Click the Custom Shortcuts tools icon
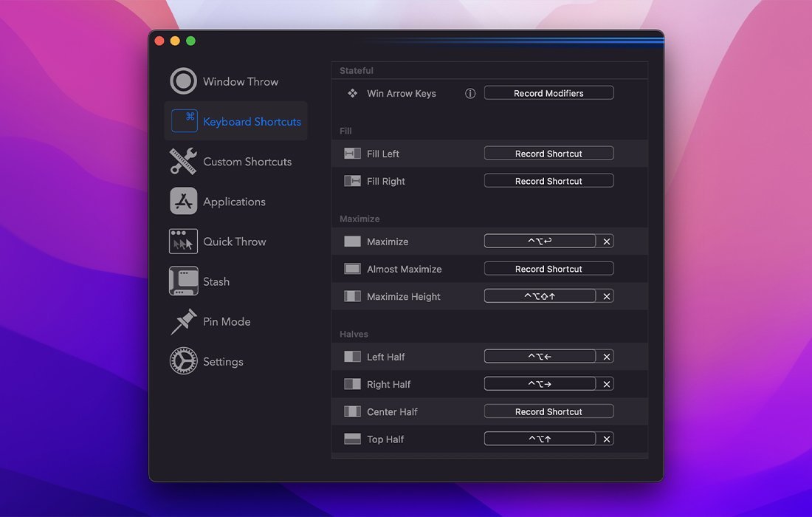 [183, 161]
